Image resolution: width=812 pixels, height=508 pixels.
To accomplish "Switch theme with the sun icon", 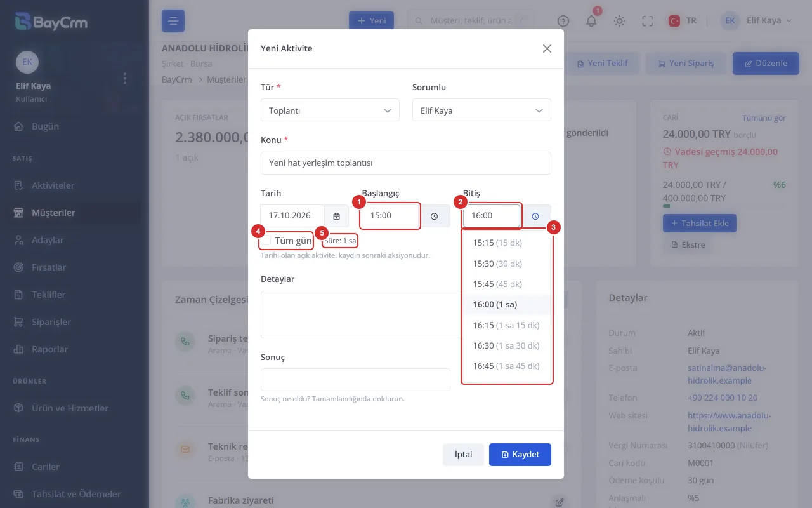I will click(619, 21).
